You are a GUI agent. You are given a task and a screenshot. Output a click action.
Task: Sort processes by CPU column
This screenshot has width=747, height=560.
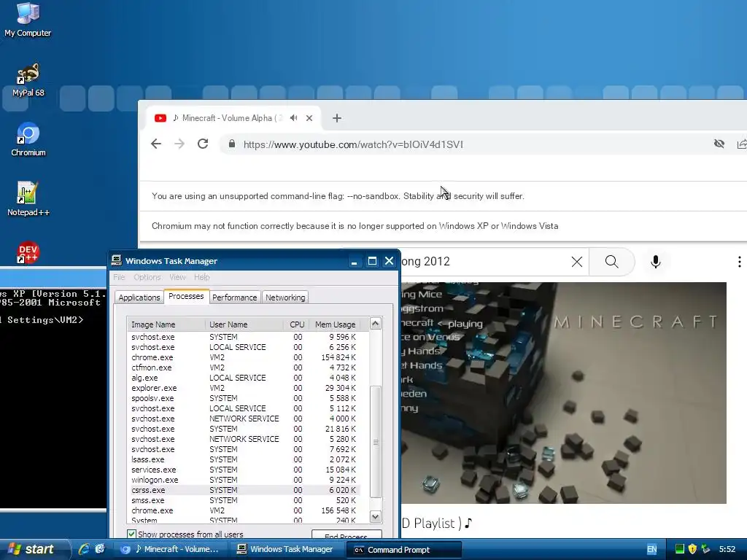click(x=296, y=324)
